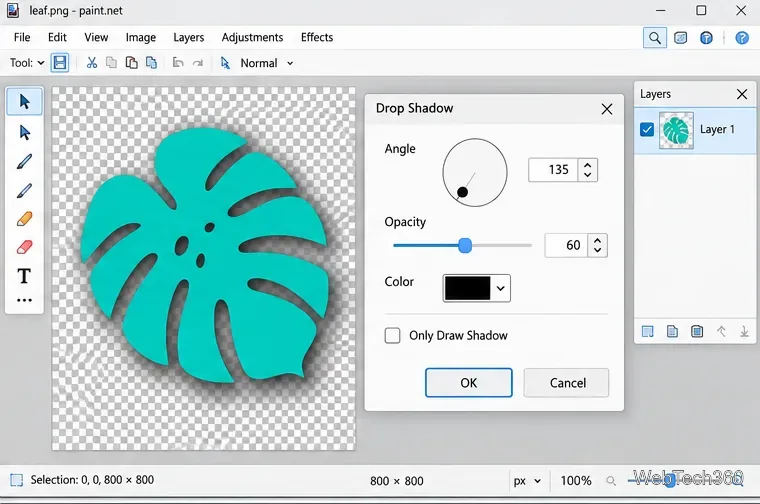
Task: Open the shadow Color dropdown arrow
Action: click(501, 288)
